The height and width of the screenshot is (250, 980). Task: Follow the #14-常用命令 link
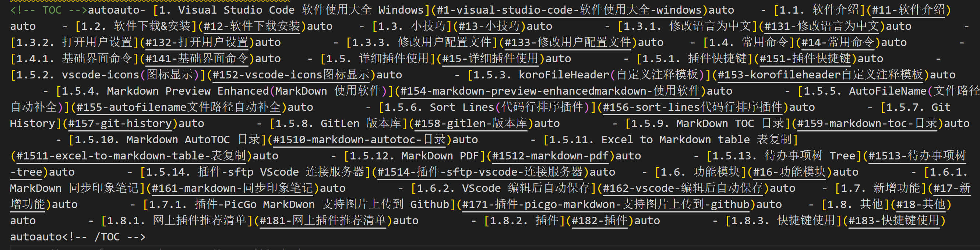(x=838, y=42)
